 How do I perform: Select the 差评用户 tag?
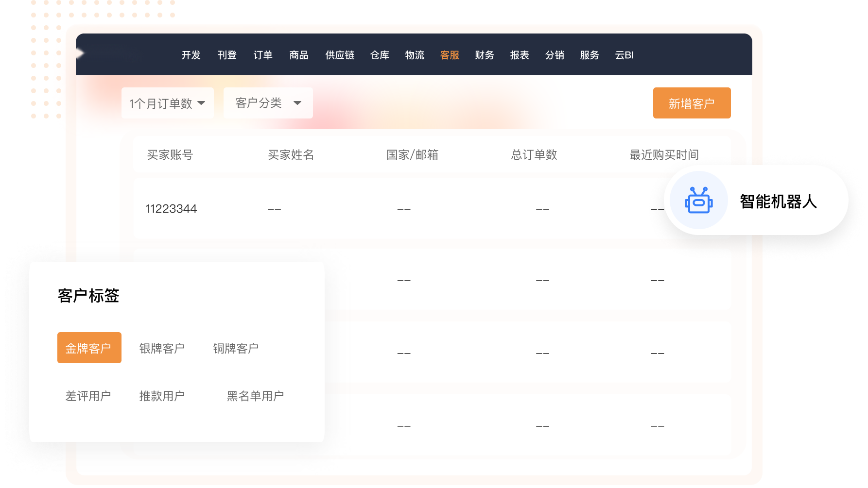[88, 396]
